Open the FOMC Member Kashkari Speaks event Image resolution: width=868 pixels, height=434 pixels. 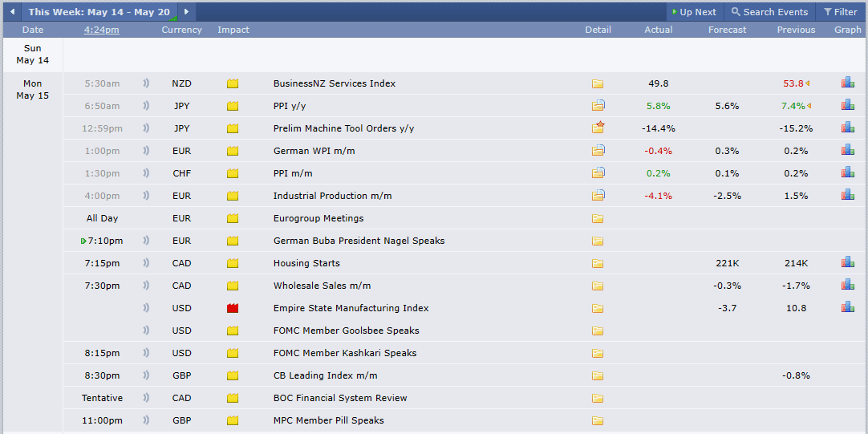coord(345,353)
